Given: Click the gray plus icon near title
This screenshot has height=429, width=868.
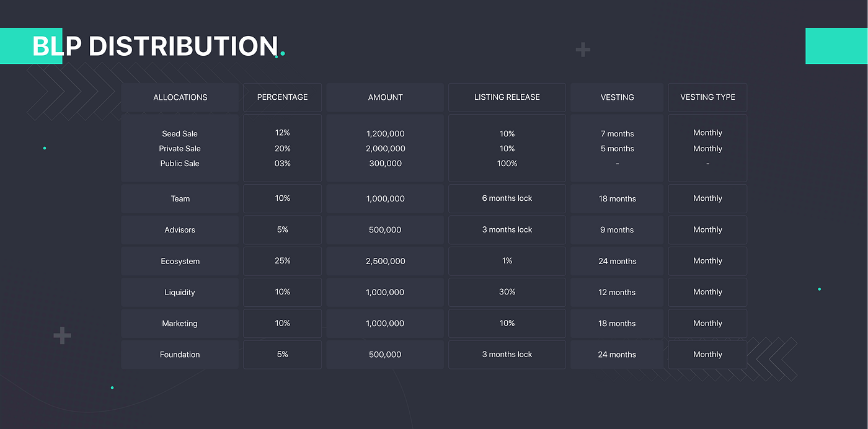Looking at the screenshot, I should (x=582, y=49).
